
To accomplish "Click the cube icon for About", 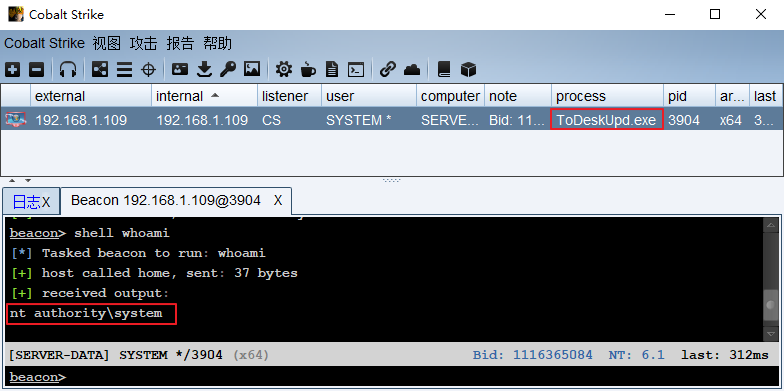I will [x=468, y=70].
